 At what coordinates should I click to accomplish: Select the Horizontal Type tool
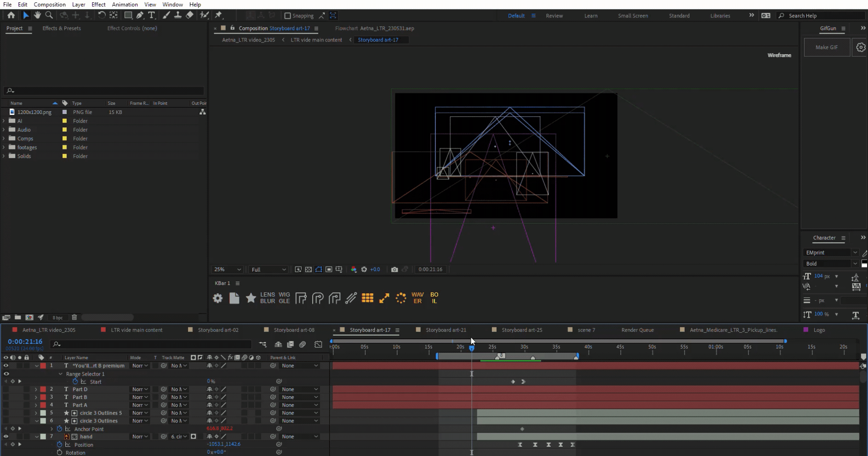coord(151,15)
